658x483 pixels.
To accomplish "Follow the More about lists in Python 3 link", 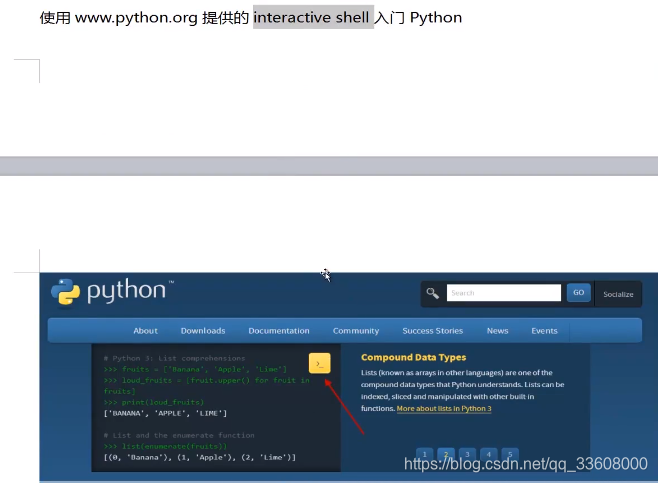I will click(444, 408).
